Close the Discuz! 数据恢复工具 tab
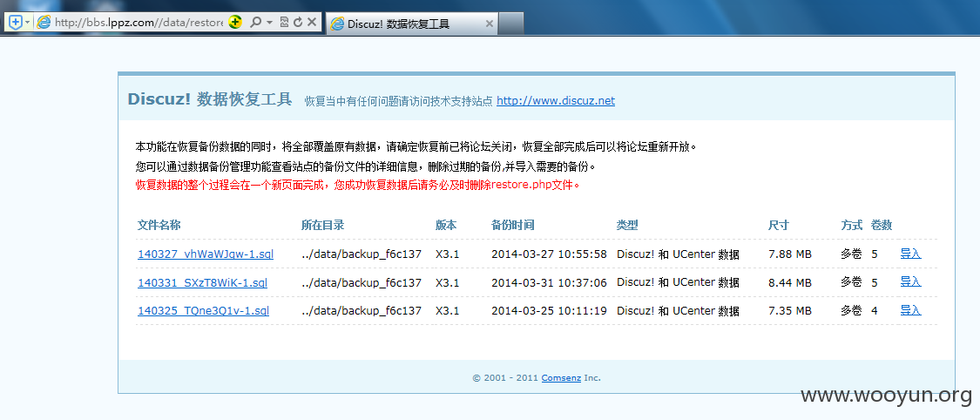 point(490,24)
